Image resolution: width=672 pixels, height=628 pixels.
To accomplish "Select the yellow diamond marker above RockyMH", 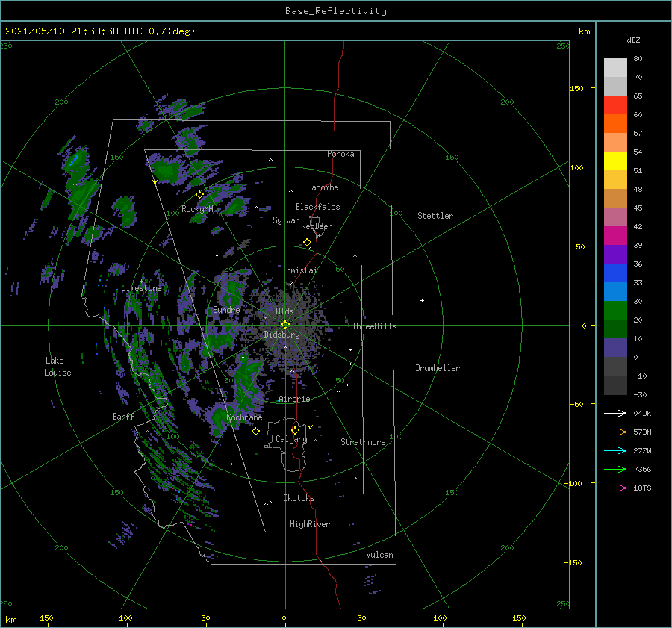I will (x=199, y=195).
